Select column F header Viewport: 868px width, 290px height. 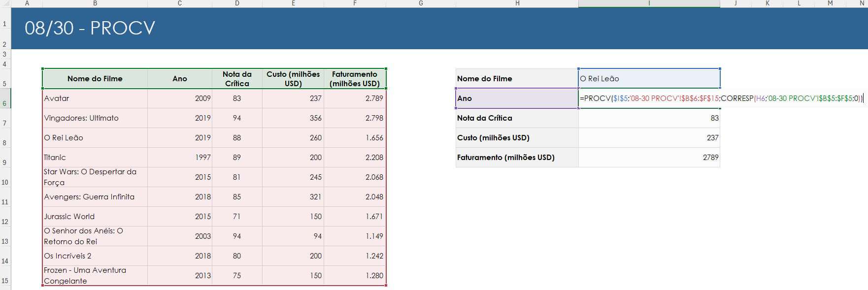point(355,3)
